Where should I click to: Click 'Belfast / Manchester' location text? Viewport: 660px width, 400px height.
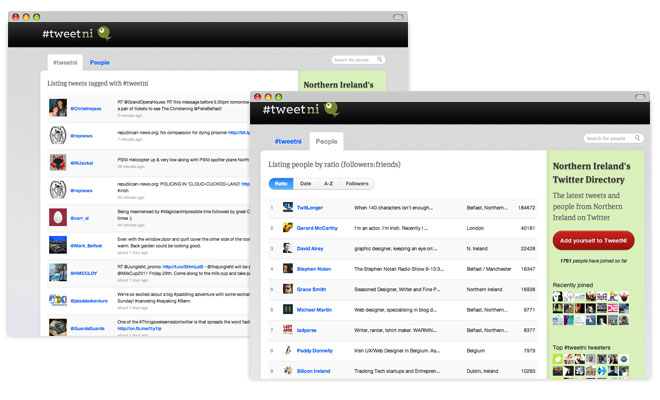tap(489, 269)
